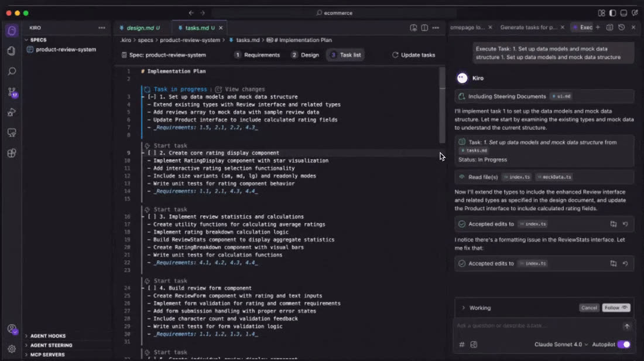Send the chat message with arrow
Viewport: 644px width, 361px height.
pyautogui.click(x=627, y=326)
